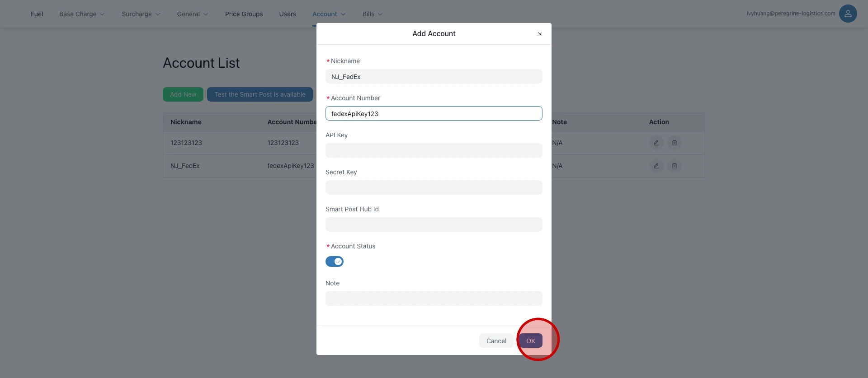Click trash icon for NJ_FedEx row

pyautogui.click(x=674, y=166)
